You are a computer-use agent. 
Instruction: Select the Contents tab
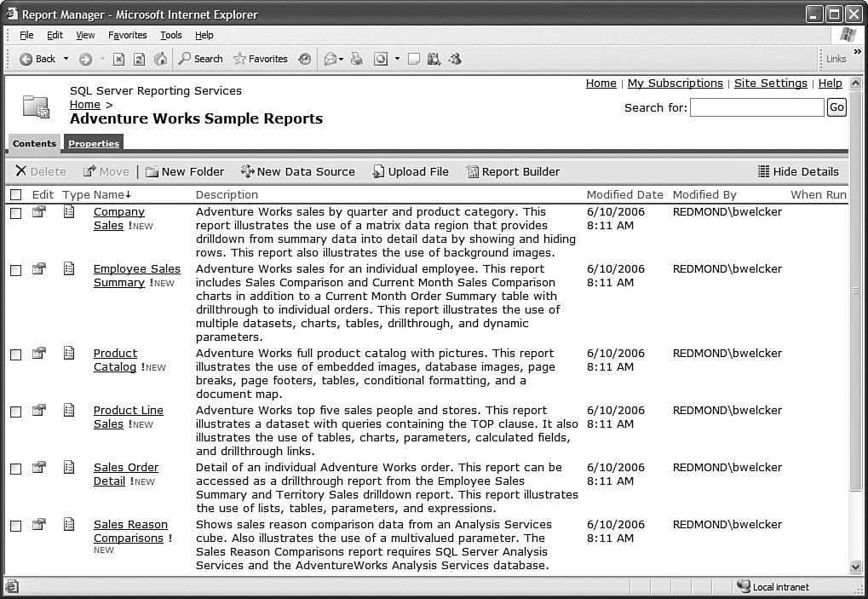click(x=34, y=143)
